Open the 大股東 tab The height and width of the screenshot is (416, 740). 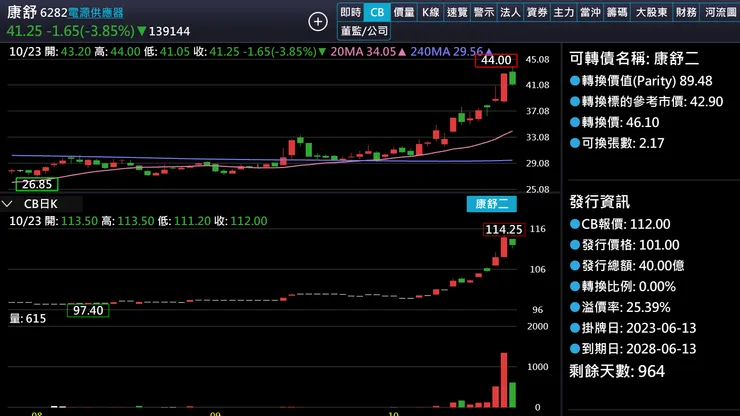point(651,12)
